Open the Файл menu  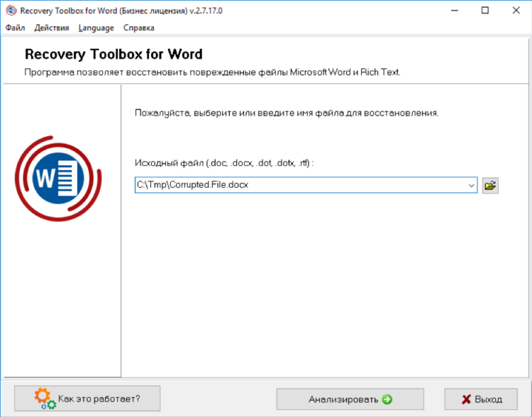point(16,28)
